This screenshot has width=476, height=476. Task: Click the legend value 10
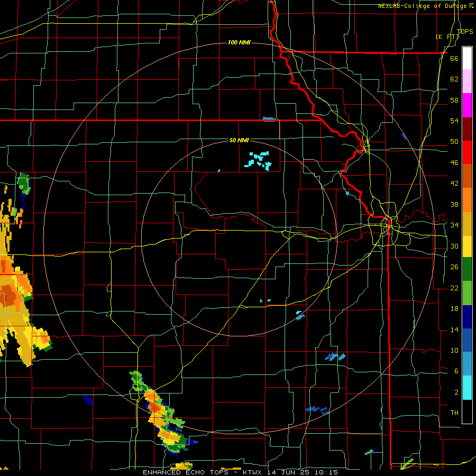click(454, 351)
